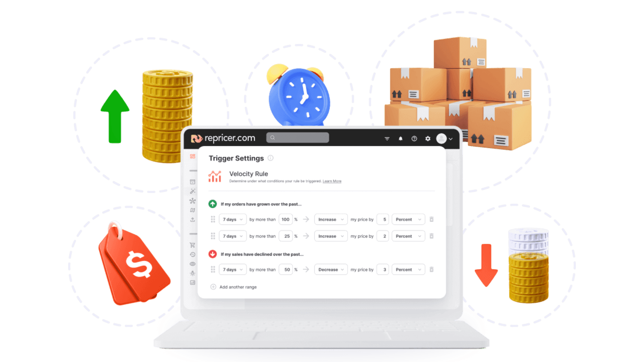Expand the first 7 days dropdown
The width and height of the screenshot is (644, 362).
click(x=232, y=219)
